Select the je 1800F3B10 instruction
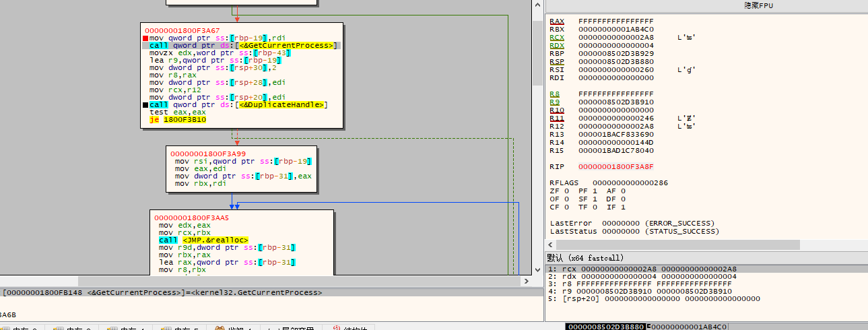Image resolution: width=868 pixels, height=330 pixels. (178, 120)
